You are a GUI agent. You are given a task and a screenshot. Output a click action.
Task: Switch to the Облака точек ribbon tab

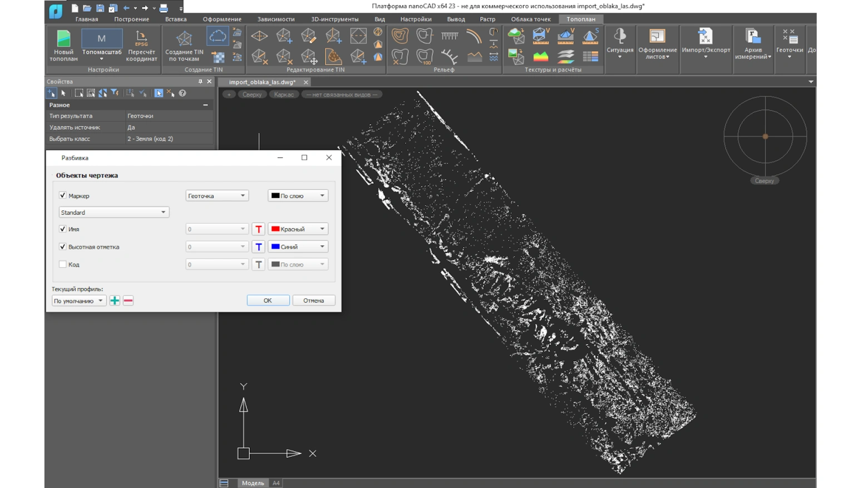pyautogui.click(x=530, y=19)
